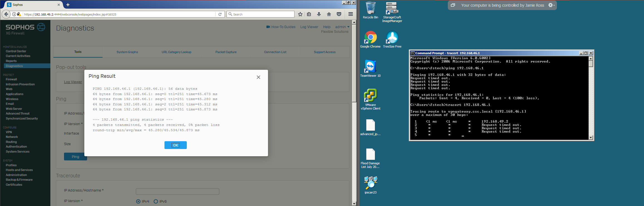Click the Firefox bookmark star icon
The height and width of the screenshot is (206, 644).
point(300,14)
